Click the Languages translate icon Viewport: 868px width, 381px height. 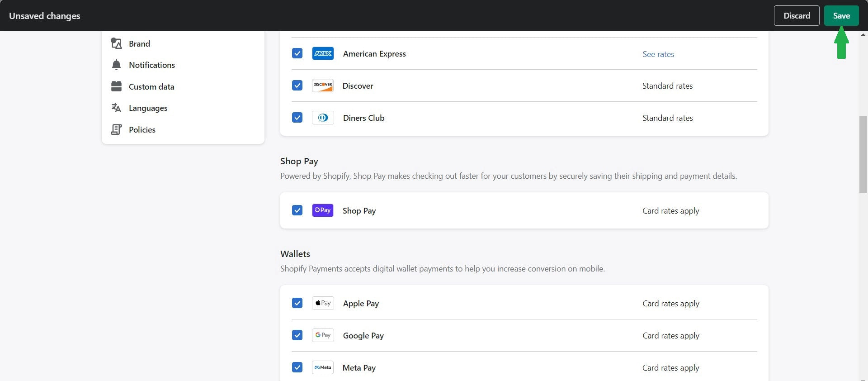click(x=116, y=108)
